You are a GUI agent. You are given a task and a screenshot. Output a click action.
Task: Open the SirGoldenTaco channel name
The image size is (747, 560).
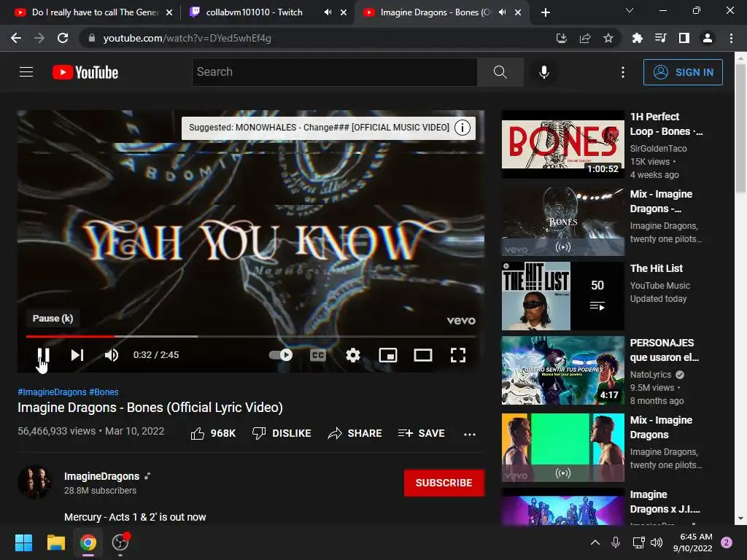[659, 148]
